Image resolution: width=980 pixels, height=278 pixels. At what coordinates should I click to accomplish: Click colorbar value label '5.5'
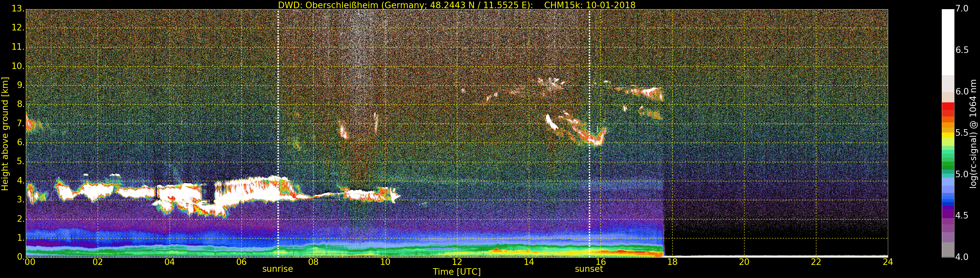click(x=962, y=132)
